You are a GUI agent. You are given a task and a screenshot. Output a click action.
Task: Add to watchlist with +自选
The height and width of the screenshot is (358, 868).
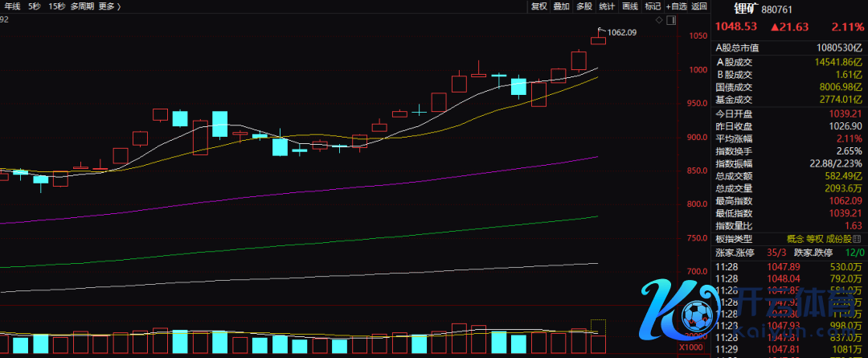click(677, 6)
